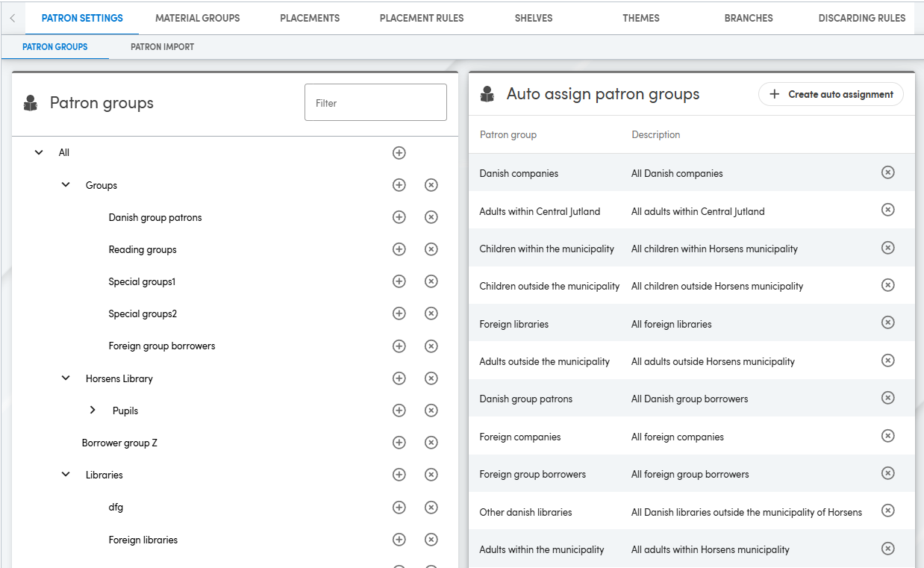Click description All foreign companies

(x=678, y=437)
